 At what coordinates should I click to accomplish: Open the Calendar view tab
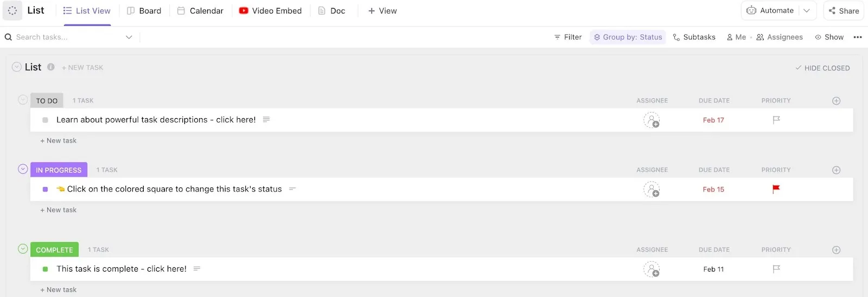click(x=200, y=11)
